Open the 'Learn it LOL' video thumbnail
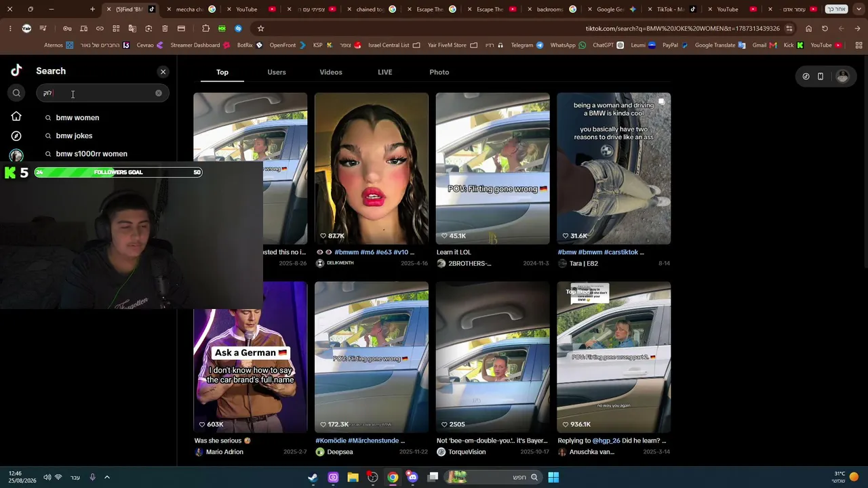This screenshot has height=488, width=868. pyautogui.click(x=493, y=168)
